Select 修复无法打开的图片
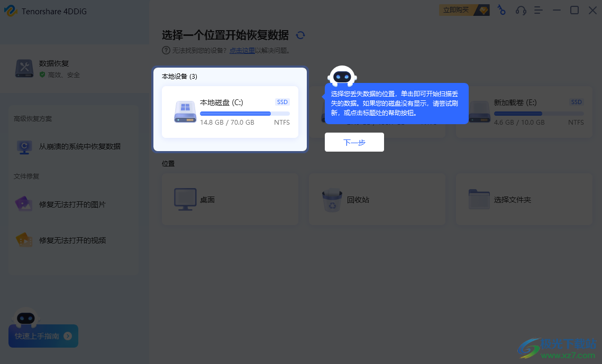Image resolution: width=602 pixels, height=364 pixels. pos(74,204)
